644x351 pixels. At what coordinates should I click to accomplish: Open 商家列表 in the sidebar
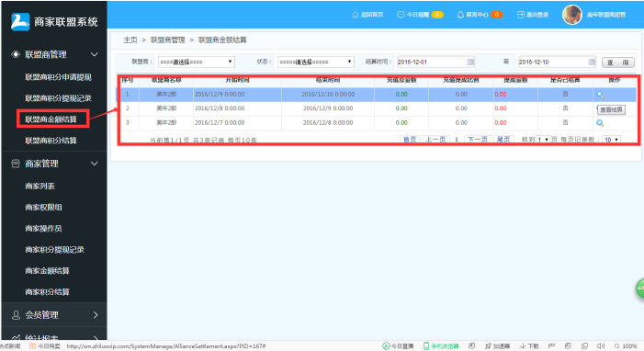40,187
